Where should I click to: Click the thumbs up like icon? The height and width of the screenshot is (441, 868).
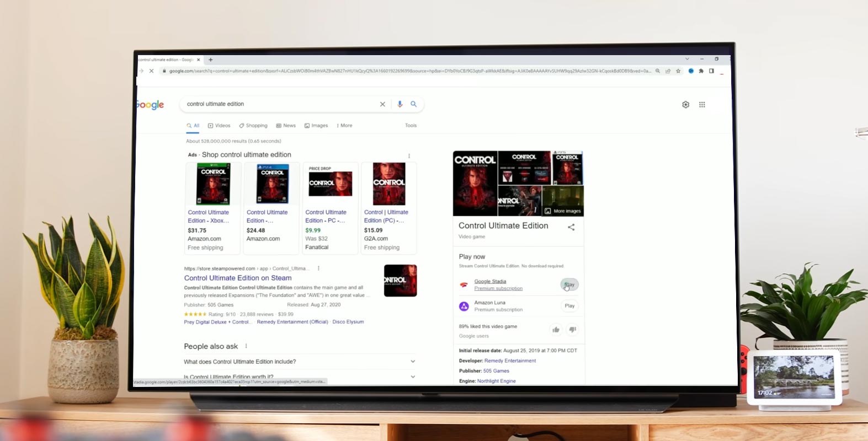(556, 330)
